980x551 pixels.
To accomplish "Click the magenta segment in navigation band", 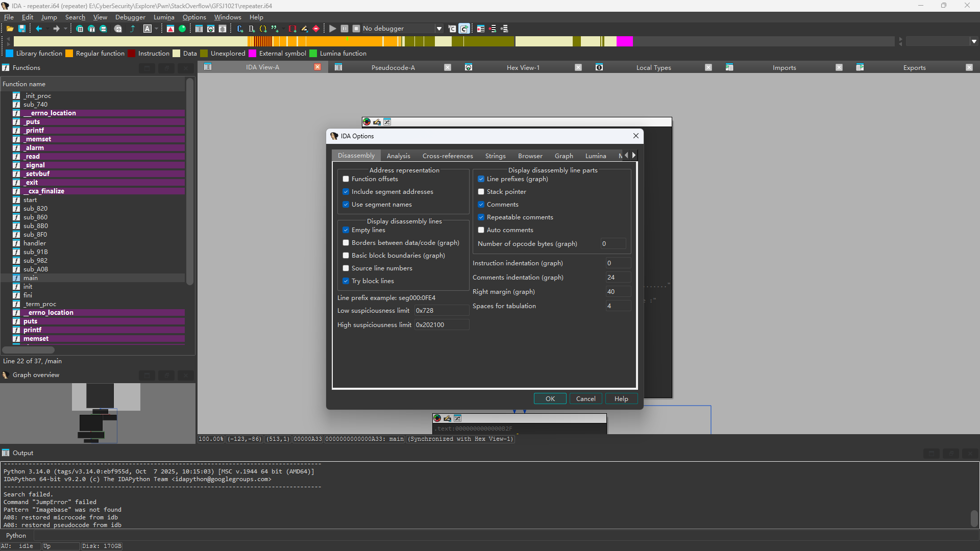I will pyautogui.click(x=625, y=41).
